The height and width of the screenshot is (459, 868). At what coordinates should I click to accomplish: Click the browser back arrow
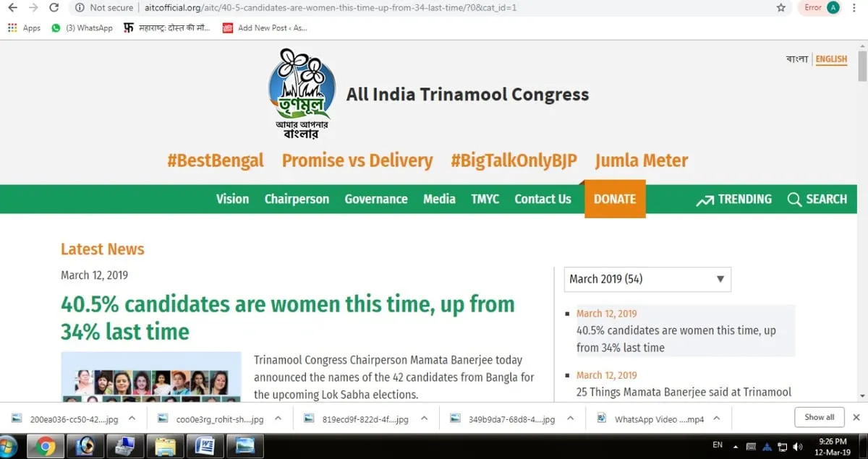(12, 8)
